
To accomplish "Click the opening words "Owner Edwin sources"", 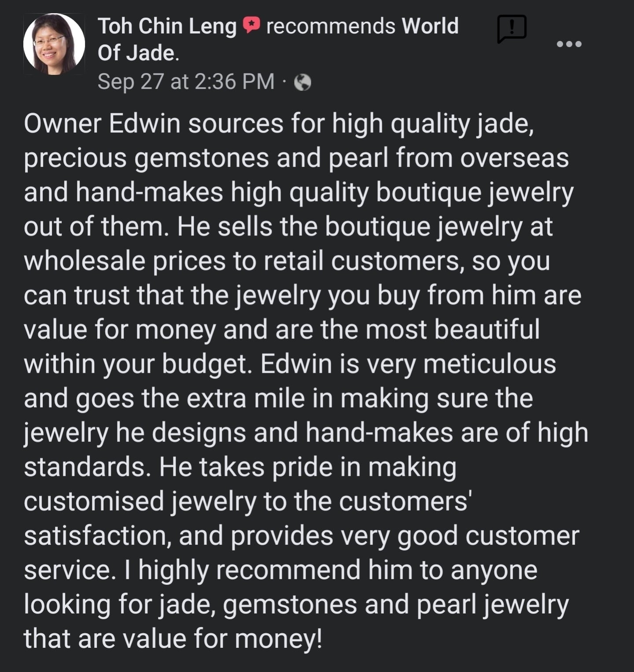I will tap(153, 124).
